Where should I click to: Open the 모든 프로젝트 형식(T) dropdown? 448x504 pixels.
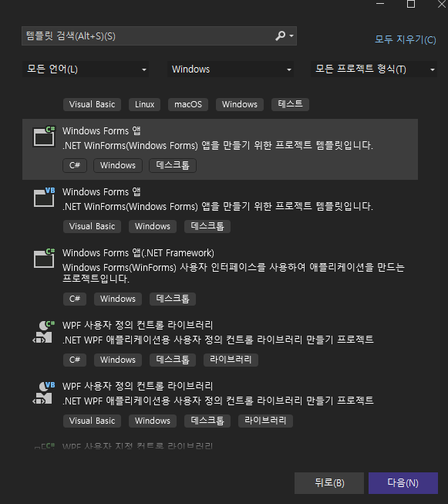(x=374, y=69)
